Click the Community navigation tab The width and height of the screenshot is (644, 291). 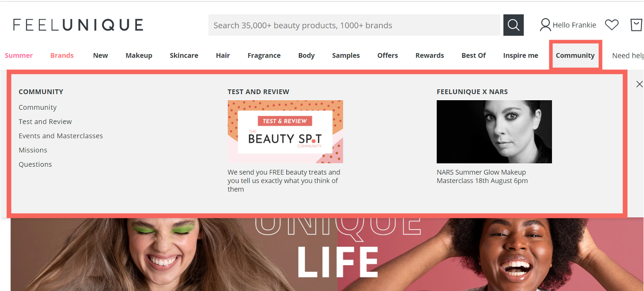tap(575, 55)
